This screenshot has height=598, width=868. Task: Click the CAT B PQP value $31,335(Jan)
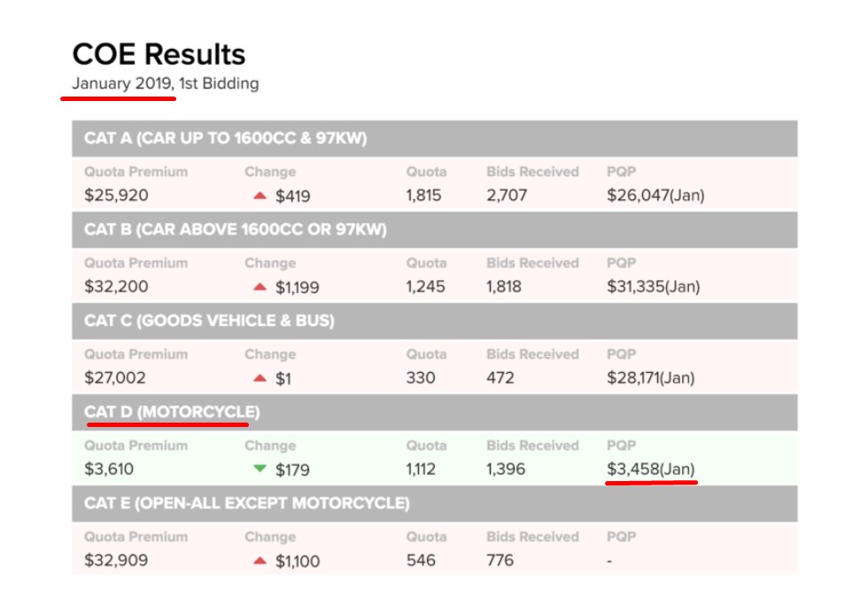654,286
